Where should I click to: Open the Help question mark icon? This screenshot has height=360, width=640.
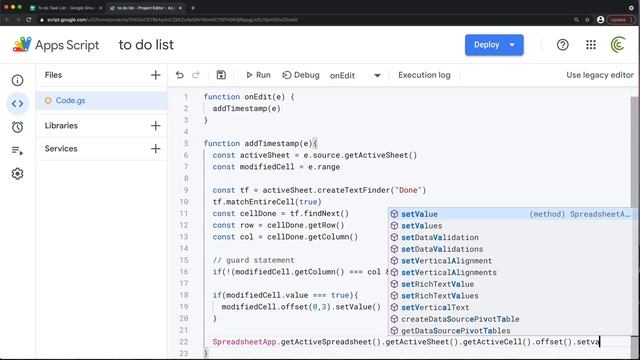(562, 45)
